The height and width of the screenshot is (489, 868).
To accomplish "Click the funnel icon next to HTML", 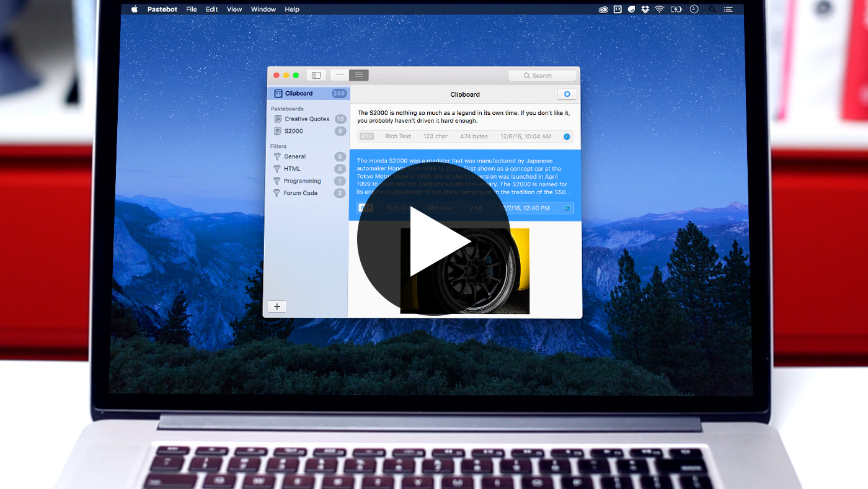I will point(277,169).
